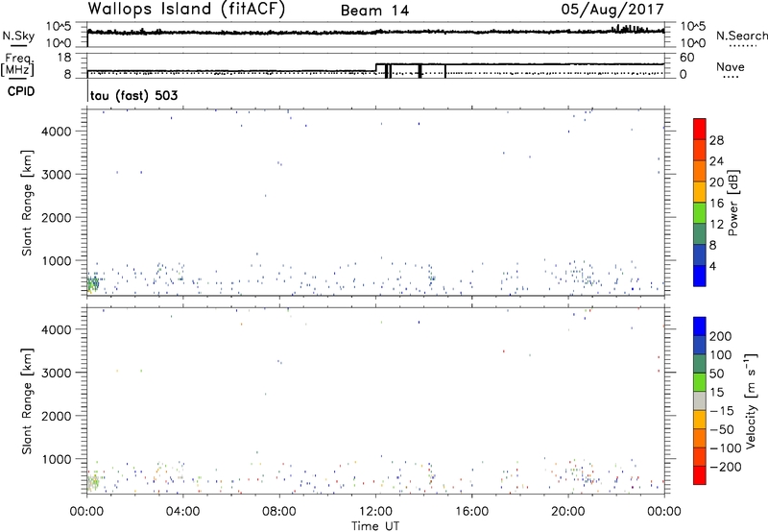Click the "-200" velocity color bar label
The image size is (768, 532).
[x=726, y=467]
